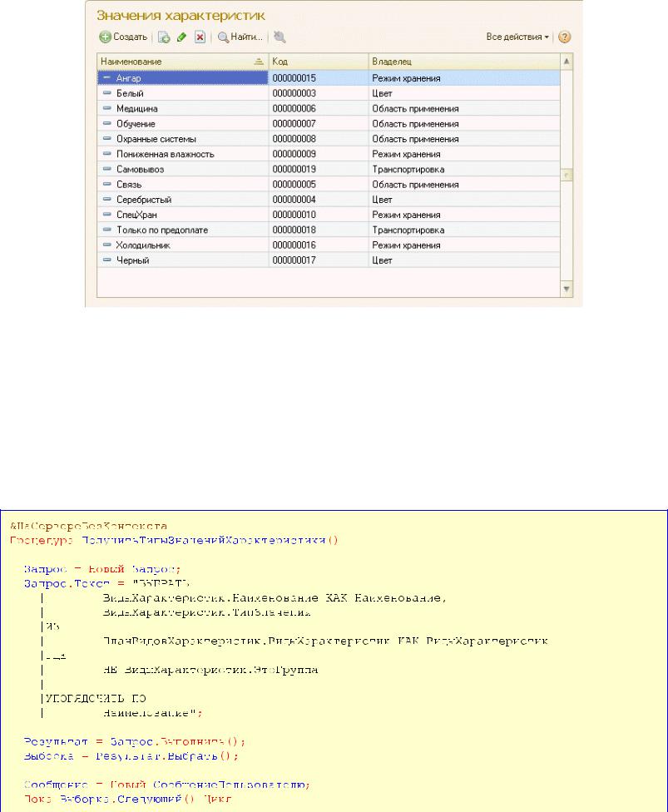
Task: Sort by the Наименование column header
Action: pyautogui.click(x=182, y=62)
